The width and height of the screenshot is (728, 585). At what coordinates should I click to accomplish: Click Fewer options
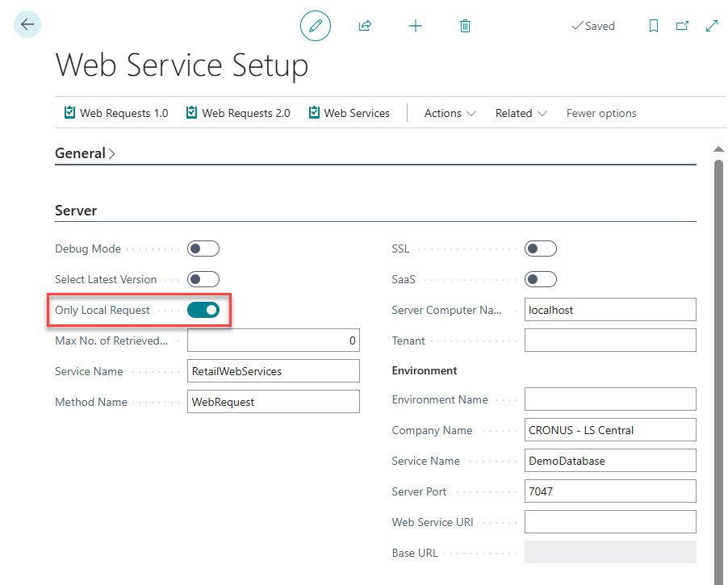[601, 113]
